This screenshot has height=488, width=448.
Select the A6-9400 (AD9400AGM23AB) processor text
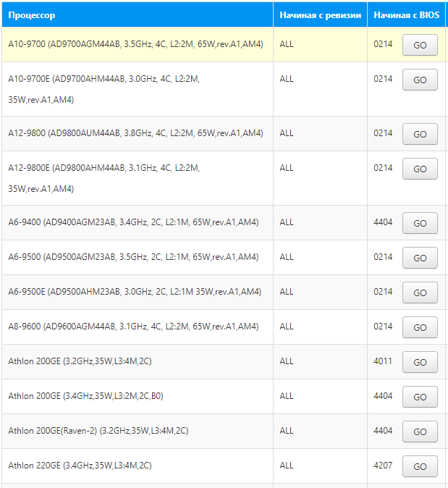coord(133,222)
